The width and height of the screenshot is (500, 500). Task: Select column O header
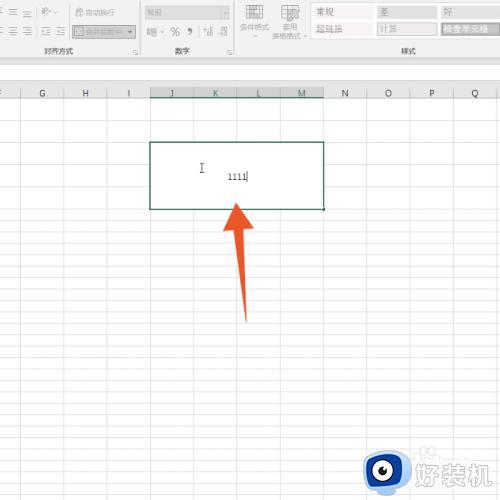click(x=388, y=93)
